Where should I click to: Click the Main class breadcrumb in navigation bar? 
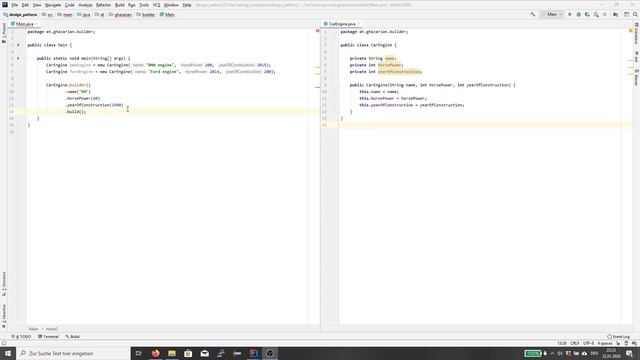[167, 15]
